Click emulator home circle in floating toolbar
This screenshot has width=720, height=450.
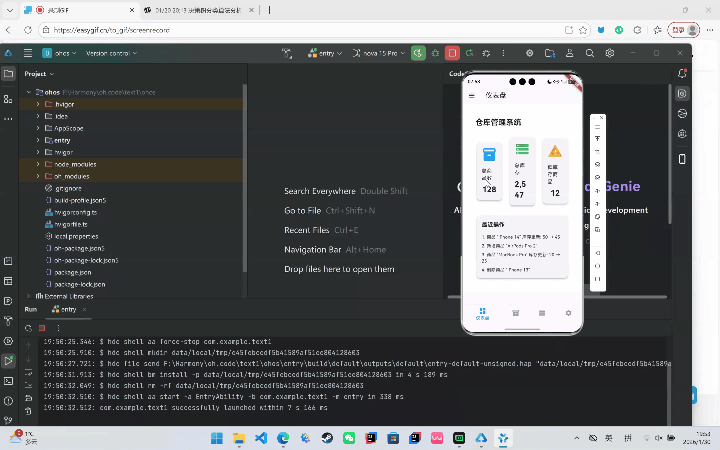(x=597, y=266)
